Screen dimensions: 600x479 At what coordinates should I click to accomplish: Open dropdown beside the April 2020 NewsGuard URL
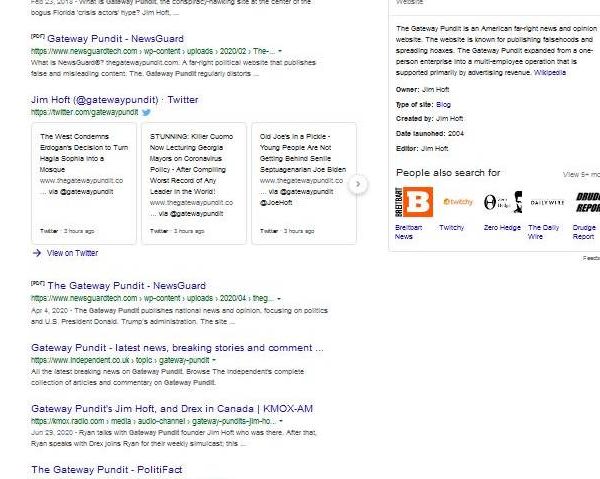pos(280,298)
